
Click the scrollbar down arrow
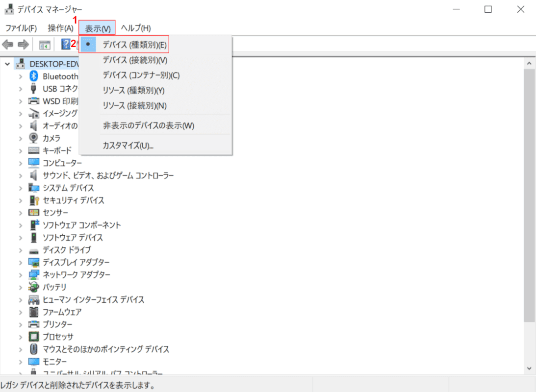[529, 368]
